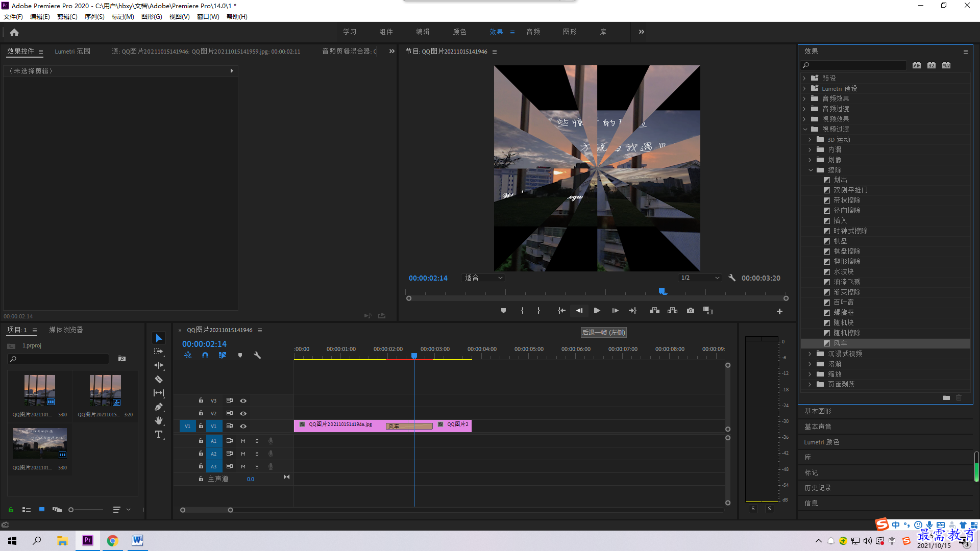The height and width of the screenshot is (551, 980).
Task: Show more workspaces with double chevron
Action: (642, 32)
